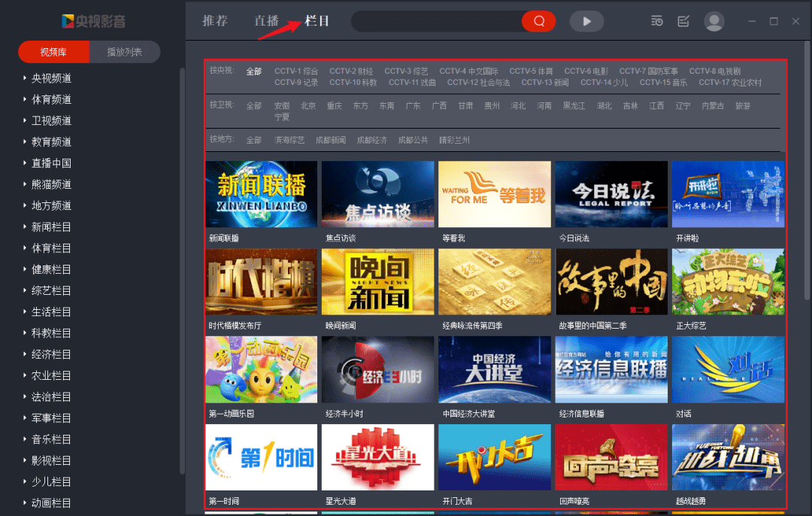Expand the 熊猫频道 tree arrow
The height and width of the screenshot is (516, 812).
(x=24, y=184)
